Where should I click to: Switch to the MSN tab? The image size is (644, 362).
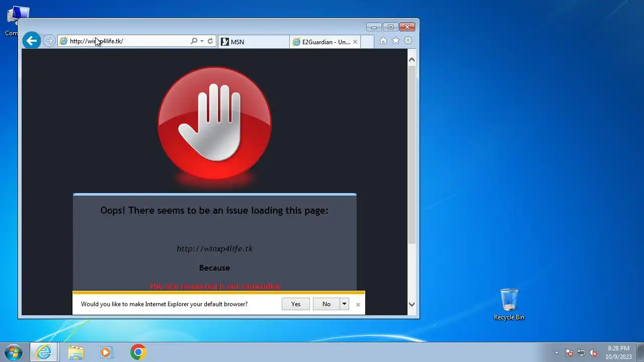click(254, 42)
